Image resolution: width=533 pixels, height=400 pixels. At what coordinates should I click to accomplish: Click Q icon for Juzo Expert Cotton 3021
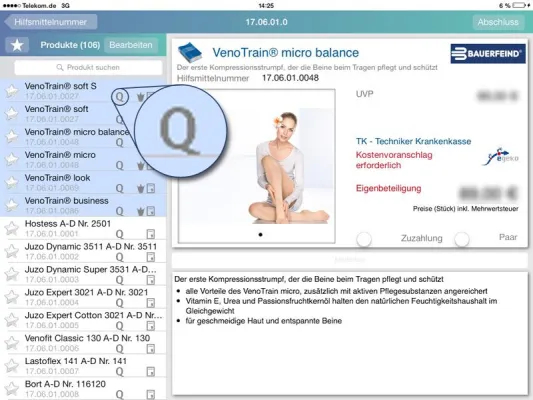point(120,326)
